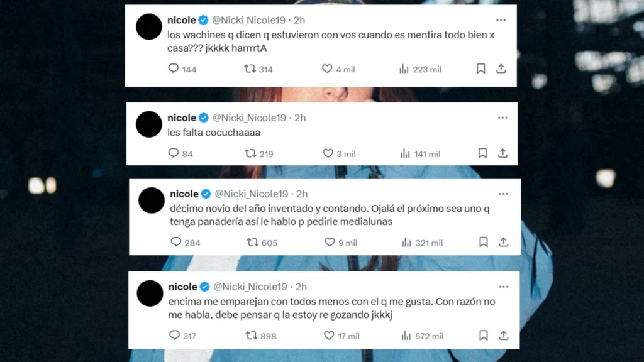Open more options on the 'wachines' tweet
The image size is (644, 362).
(x=501, y=20)
